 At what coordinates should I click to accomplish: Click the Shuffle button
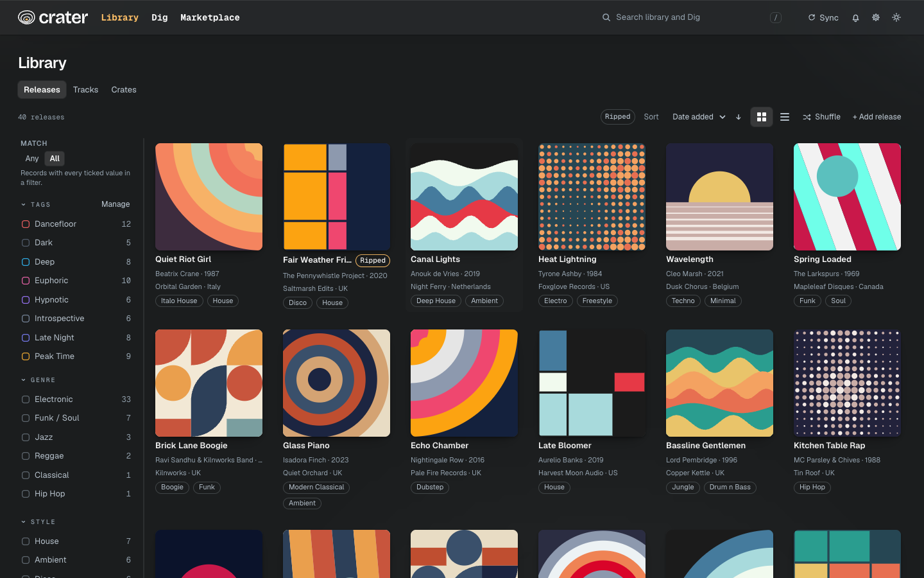click(821, 117)
